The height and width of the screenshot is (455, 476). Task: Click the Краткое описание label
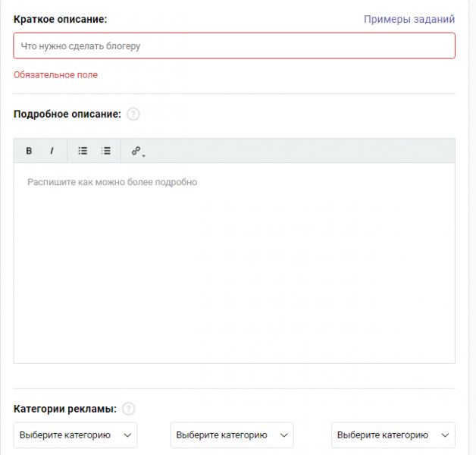click(61, 19)
